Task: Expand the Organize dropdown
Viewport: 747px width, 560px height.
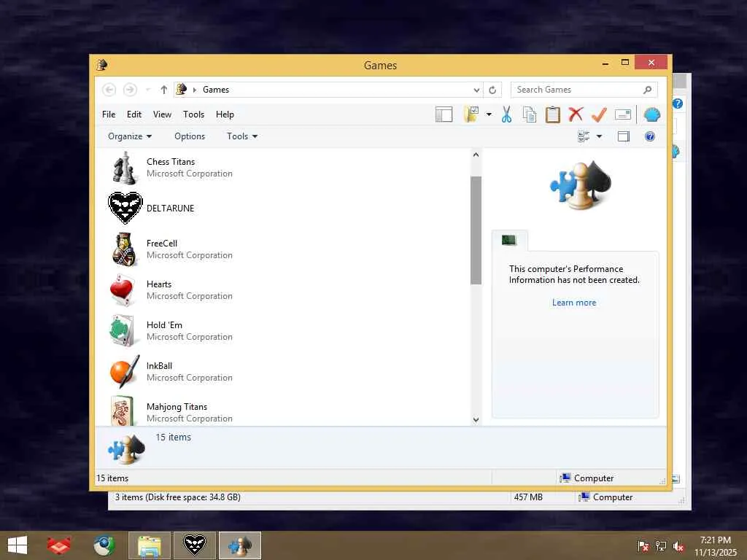Action: (x=130, y=136)
